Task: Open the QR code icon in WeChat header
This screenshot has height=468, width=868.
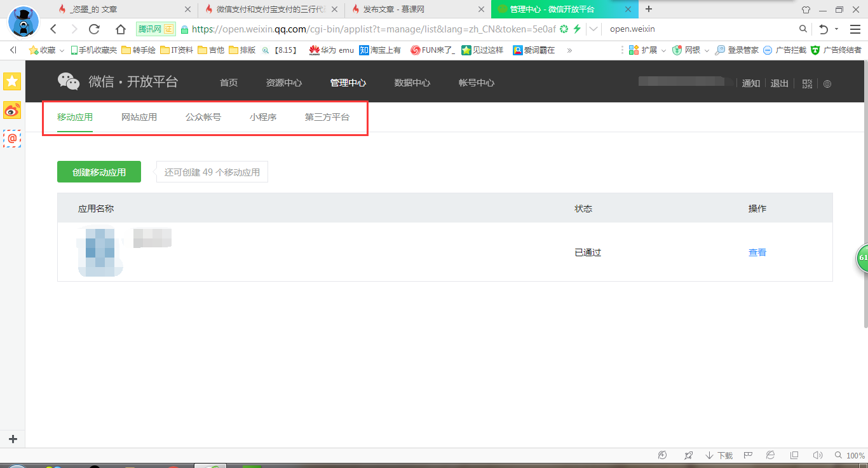Action: [808, 83]
